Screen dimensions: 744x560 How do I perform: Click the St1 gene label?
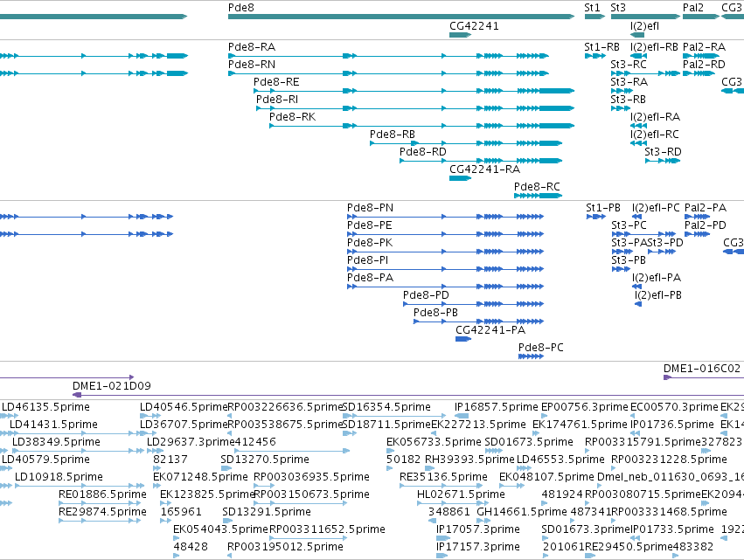point(592,8)
